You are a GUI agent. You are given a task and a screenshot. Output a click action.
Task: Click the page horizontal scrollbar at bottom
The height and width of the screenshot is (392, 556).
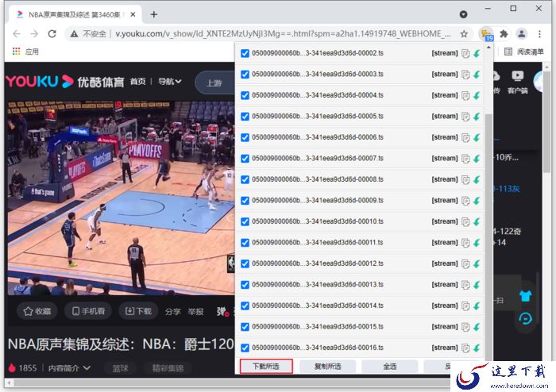[x=230, y=382]
